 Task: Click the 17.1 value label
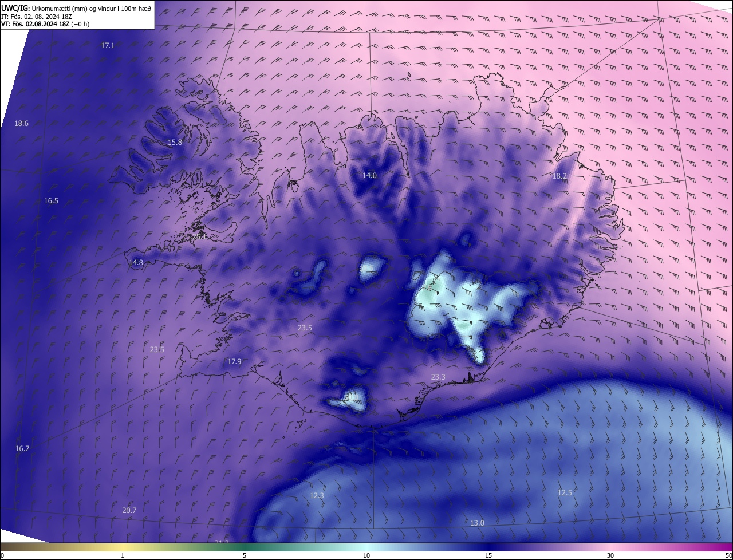[108, 45]
